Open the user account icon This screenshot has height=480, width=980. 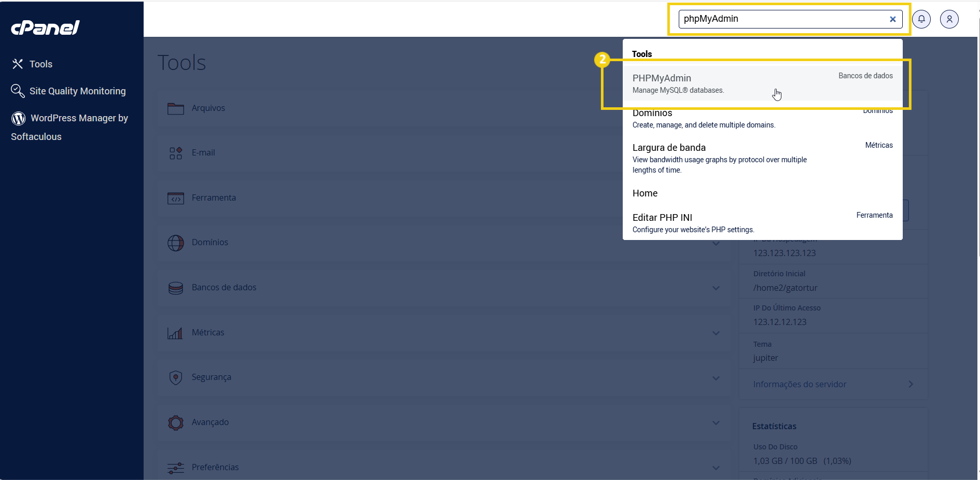pyautogui.click(x=949, y=19)
